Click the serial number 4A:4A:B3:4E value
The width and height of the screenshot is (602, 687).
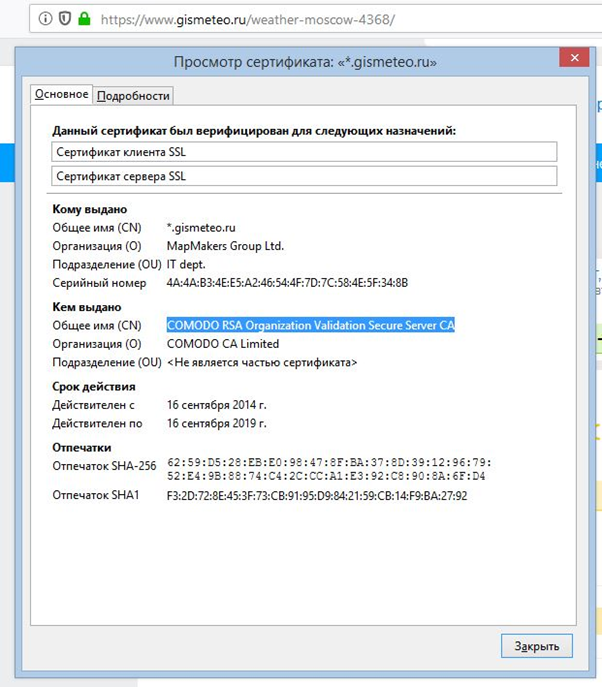(287, 283)
